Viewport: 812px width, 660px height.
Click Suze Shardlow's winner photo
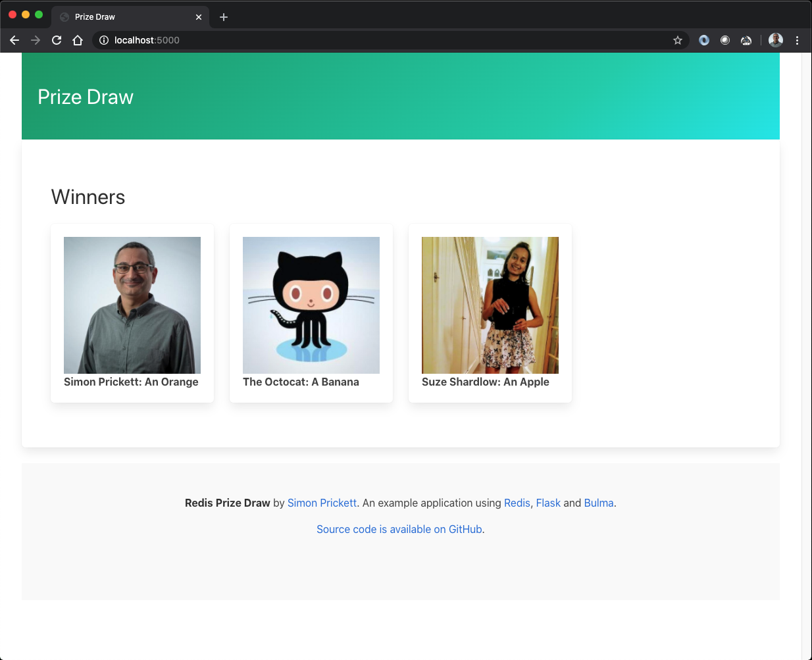(490, 305)
